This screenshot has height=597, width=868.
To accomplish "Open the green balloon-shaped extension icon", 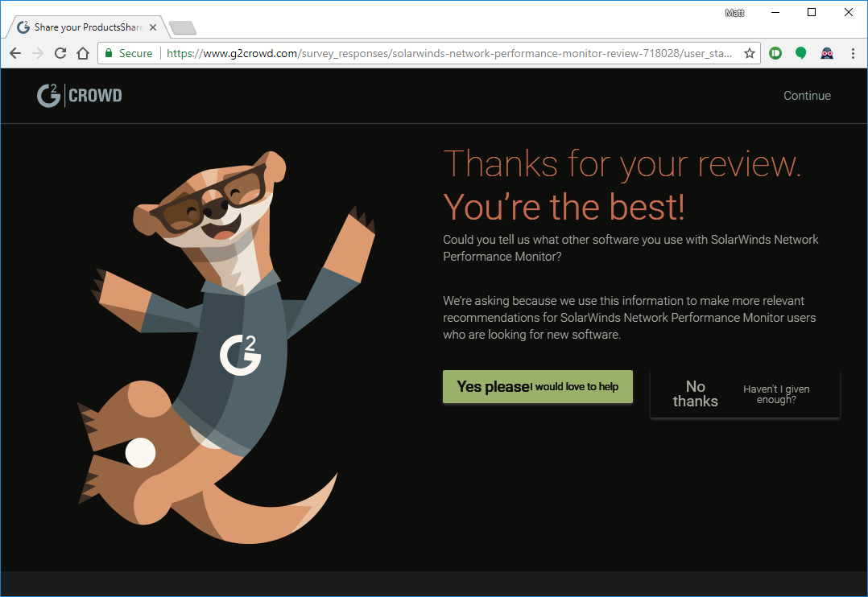I will point(800,53).
